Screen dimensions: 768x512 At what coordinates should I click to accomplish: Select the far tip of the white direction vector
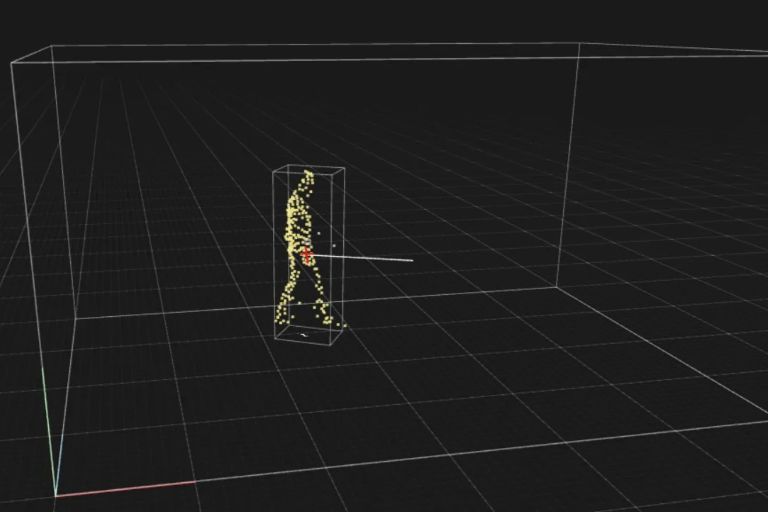[412, 261]
